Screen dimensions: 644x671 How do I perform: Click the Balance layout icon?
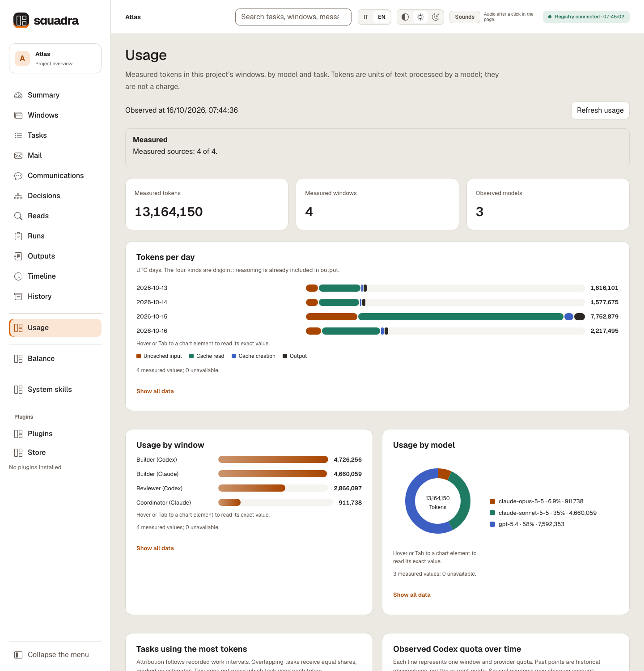[x=18, y=359]
